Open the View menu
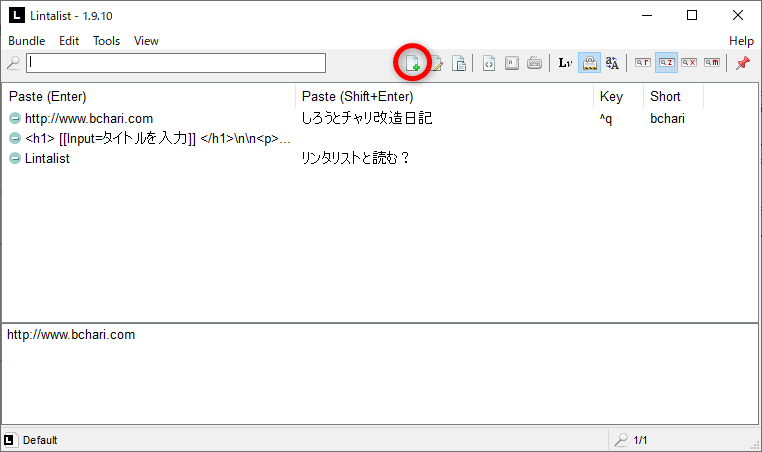 tap(146, 41)
